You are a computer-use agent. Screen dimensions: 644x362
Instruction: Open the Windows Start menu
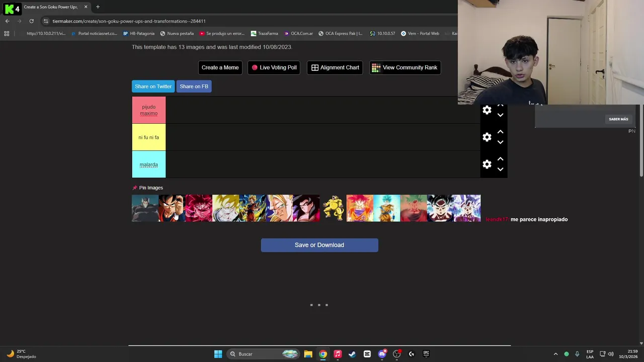(218, 354)
